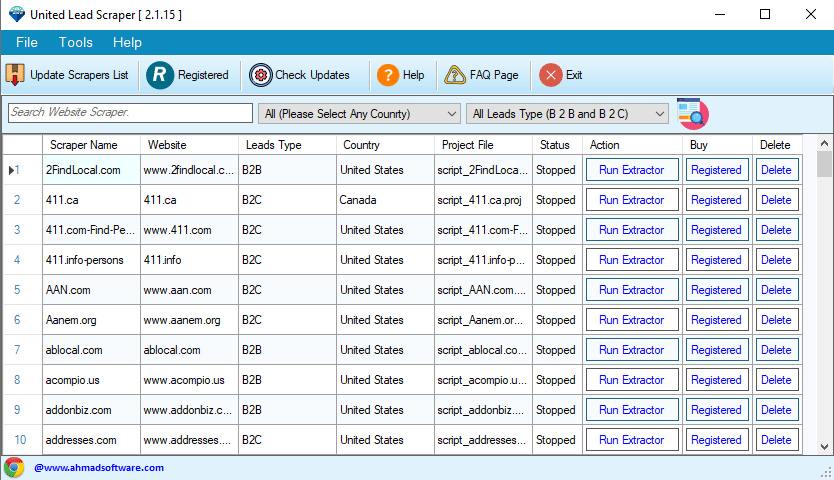Open the www.ahmadsoftware.com link
Viewport: 834px width, 480px height.
pyautogui.click(x=99, y=468)
